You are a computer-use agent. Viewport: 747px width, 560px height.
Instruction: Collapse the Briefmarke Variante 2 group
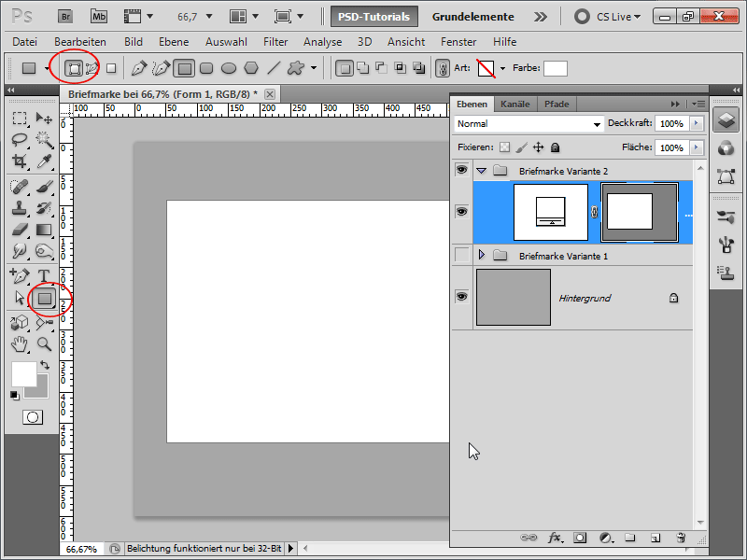click(x=481, y=171)
